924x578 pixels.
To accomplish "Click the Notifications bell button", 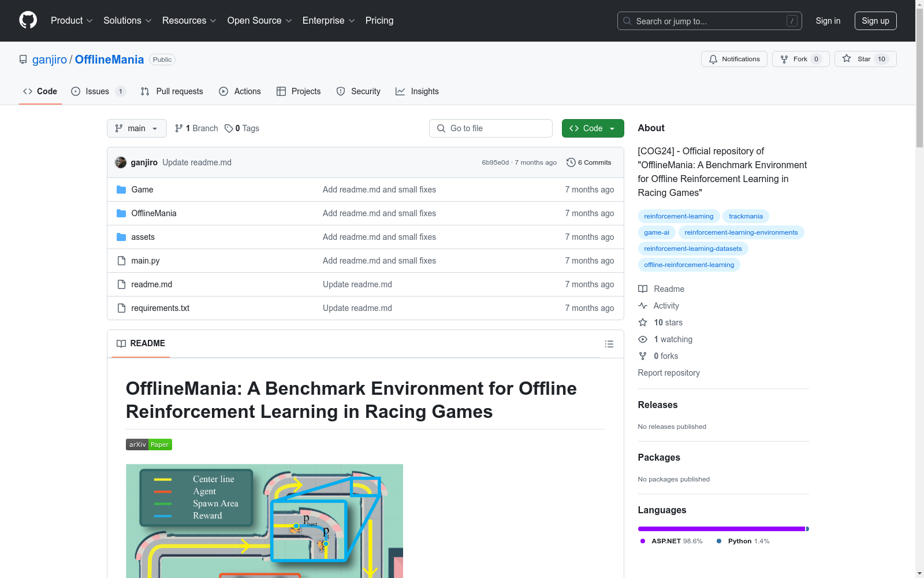I will pos(734,59).
